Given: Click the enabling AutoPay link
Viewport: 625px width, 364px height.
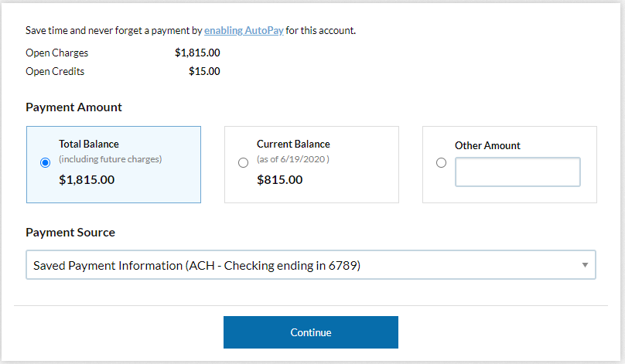Looking at the screenshot, I should [244, 31].
